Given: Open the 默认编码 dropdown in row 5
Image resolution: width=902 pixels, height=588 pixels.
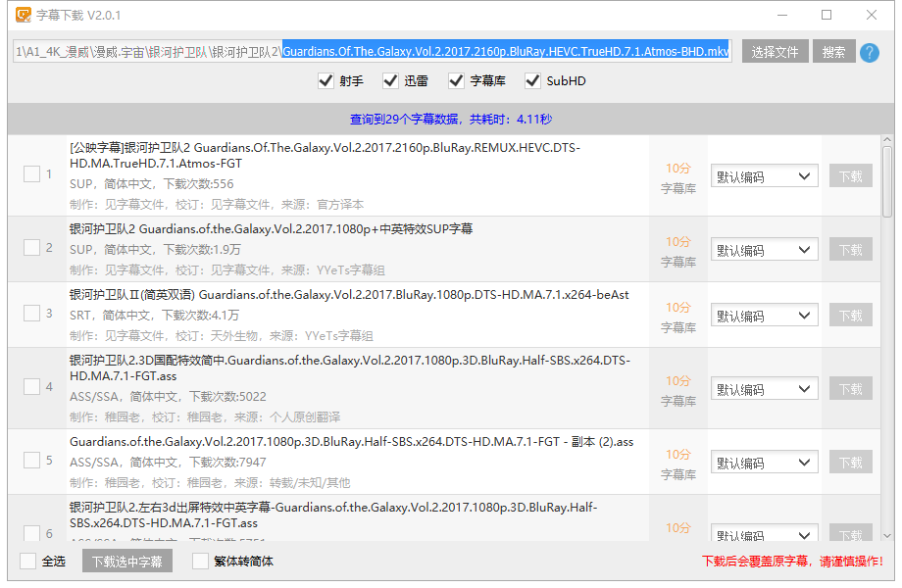Looking at the screenshot, I should coord(765,463).
